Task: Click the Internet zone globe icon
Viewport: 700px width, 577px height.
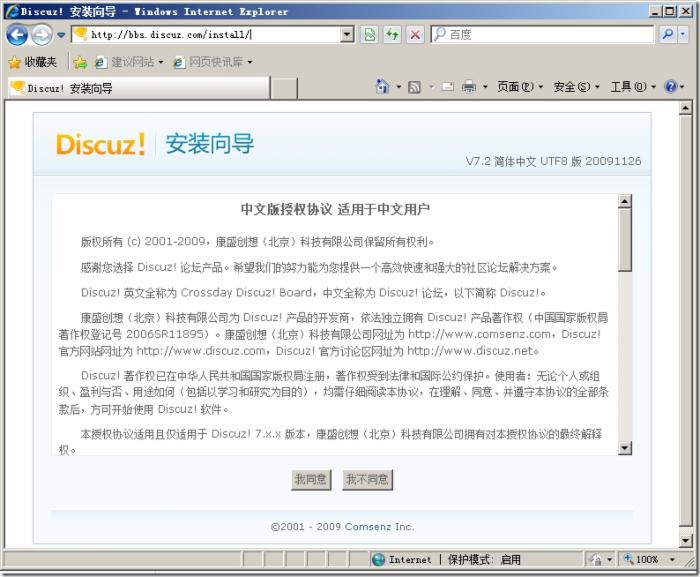Action: point(378,560)
